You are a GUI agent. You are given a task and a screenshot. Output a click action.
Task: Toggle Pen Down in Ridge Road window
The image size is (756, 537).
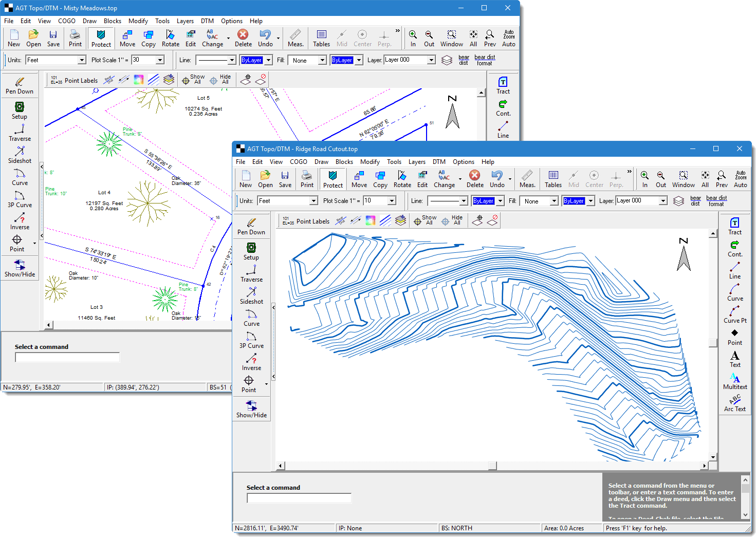pos(251,227)
